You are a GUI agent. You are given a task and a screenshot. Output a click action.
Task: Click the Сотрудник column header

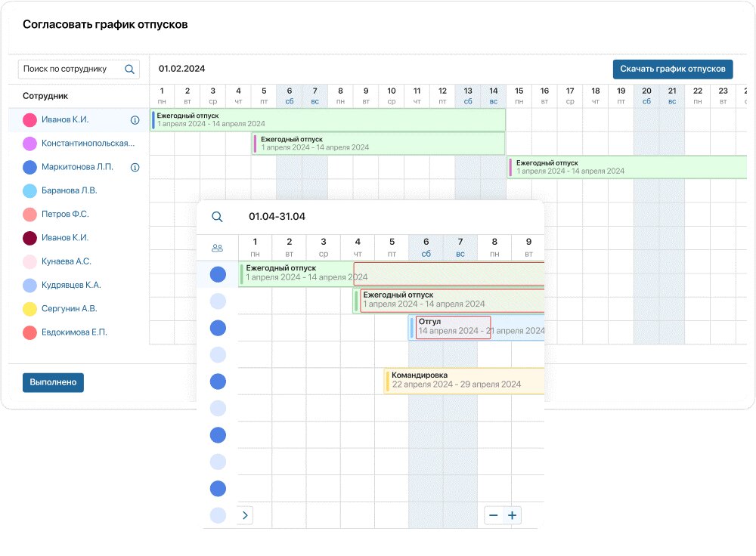[45, 97]
